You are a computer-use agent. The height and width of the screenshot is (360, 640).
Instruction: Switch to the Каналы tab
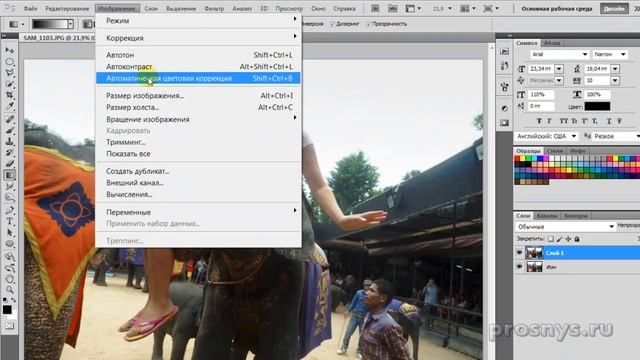pyautogui.click(x=547, y=216)
